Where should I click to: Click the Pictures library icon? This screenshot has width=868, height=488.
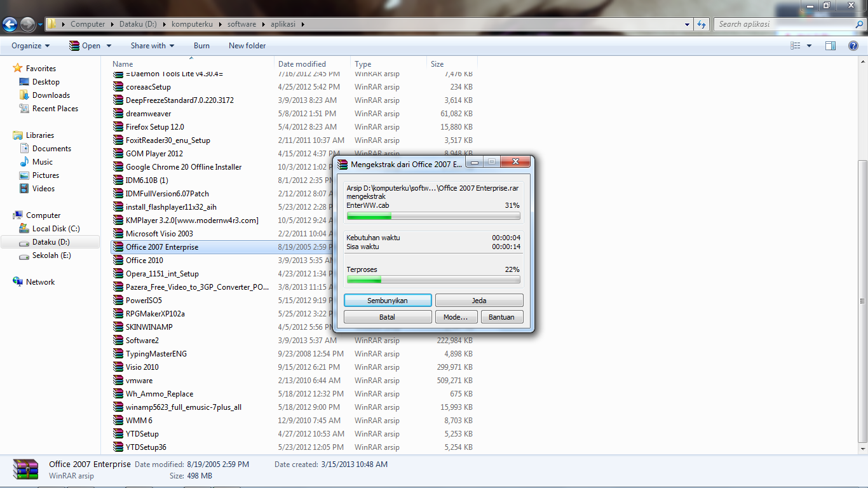click(24, 175)
